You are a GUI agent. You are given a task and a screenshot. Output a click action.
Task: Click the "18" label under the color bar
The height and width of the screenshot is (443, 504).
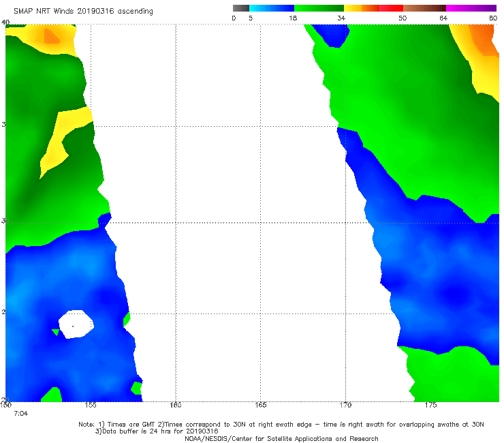point(293,18)
